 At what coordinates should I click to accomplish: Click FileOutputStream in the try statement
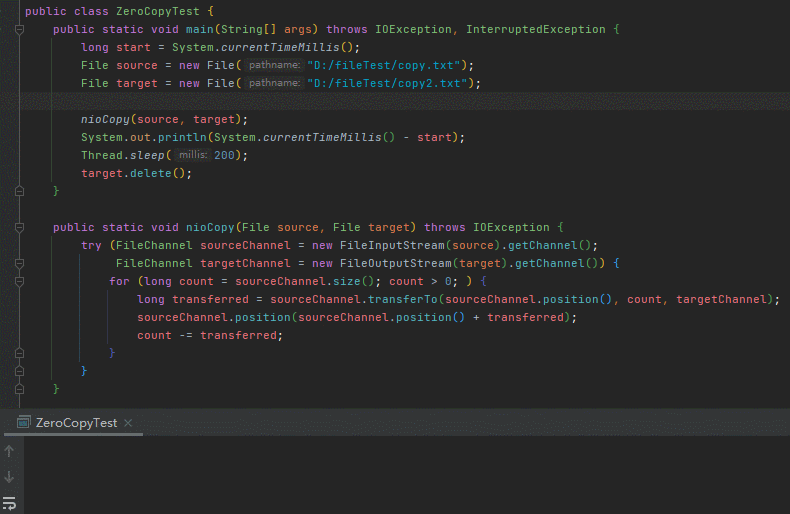tap(396, 264)
